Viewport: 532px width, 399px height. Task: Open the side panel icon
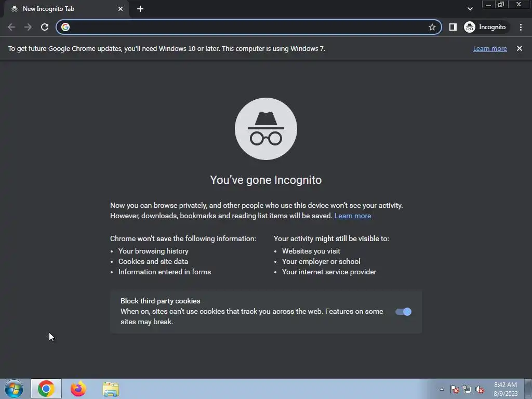pos(453,27)
